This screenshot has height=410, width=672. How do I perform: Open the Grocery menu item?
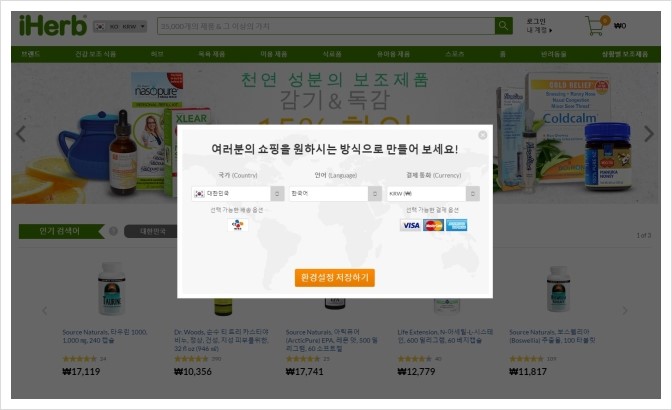[x=332, y=54]
